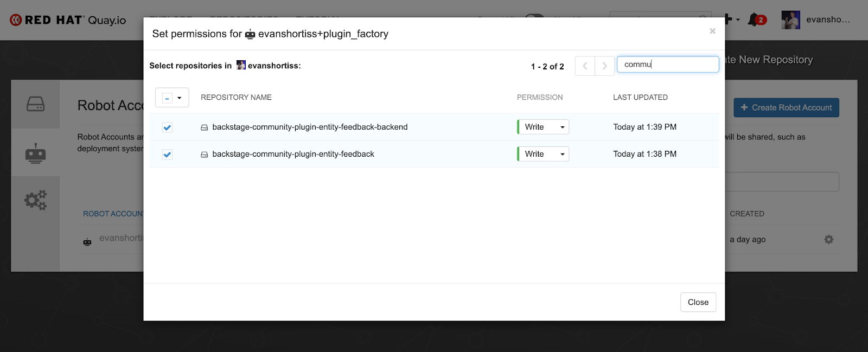This screenshot has height=352, width=868.
Task: Sort by Last Updated column header
Action: [x=640, y=98]
